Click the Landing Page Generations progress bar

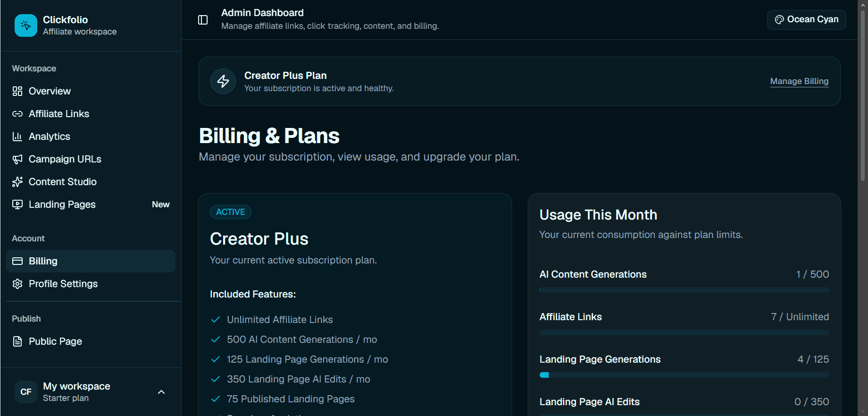click(684, 375)
